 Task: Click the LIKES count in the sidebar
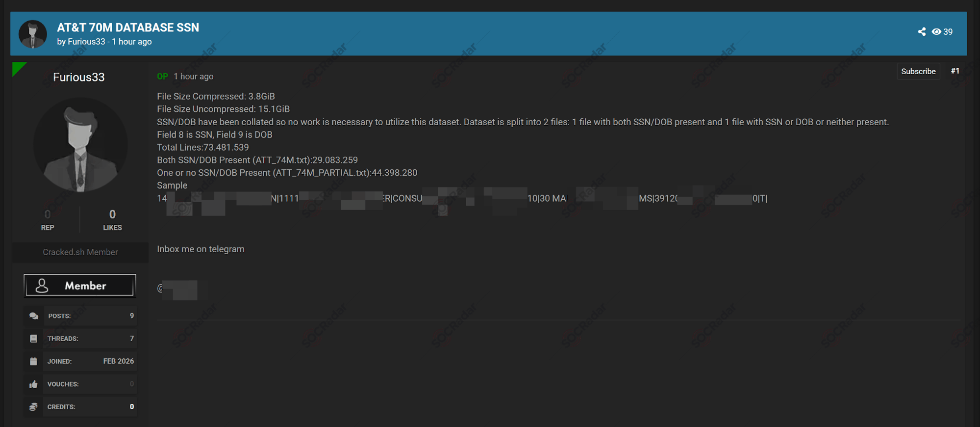click(112, 214)
